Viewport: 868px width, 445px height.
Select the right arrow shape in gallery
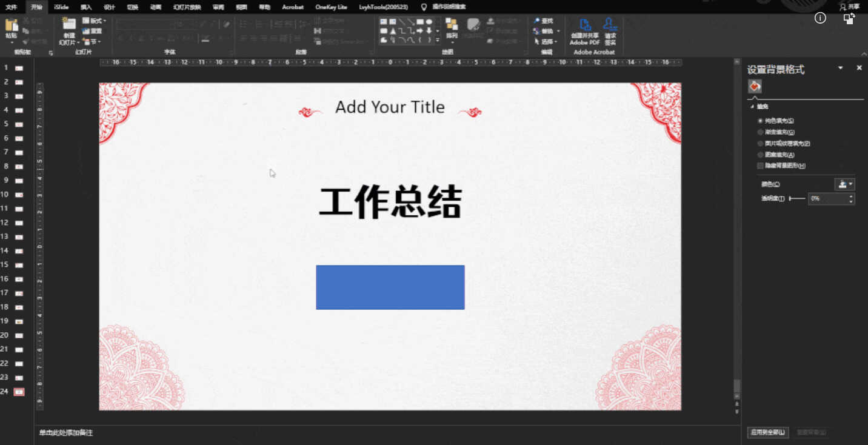click(420, 31)
